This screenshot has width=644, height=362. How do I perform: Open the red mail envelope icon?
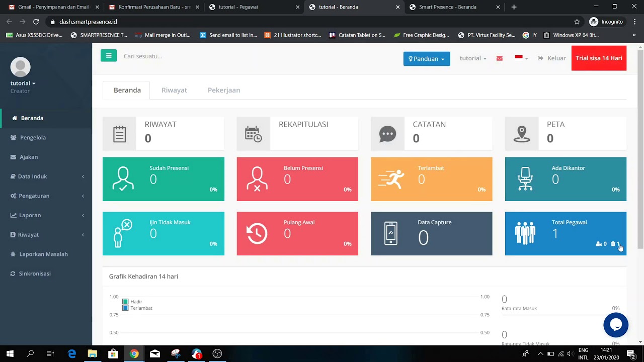(x=499, y=58)
